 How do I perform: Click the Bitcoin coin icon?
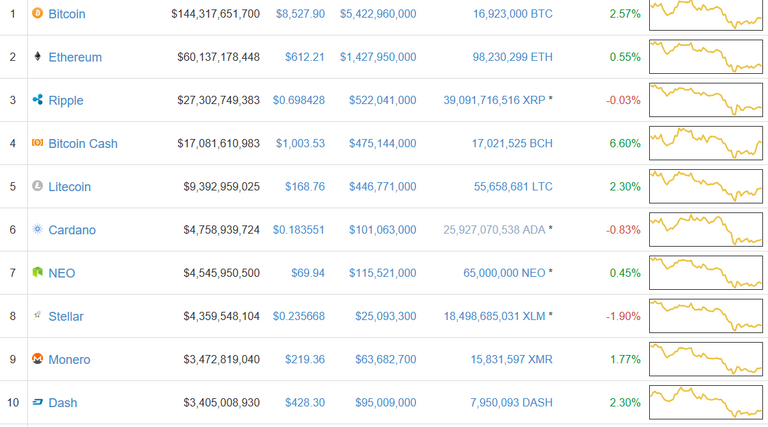tap(37, 13)
